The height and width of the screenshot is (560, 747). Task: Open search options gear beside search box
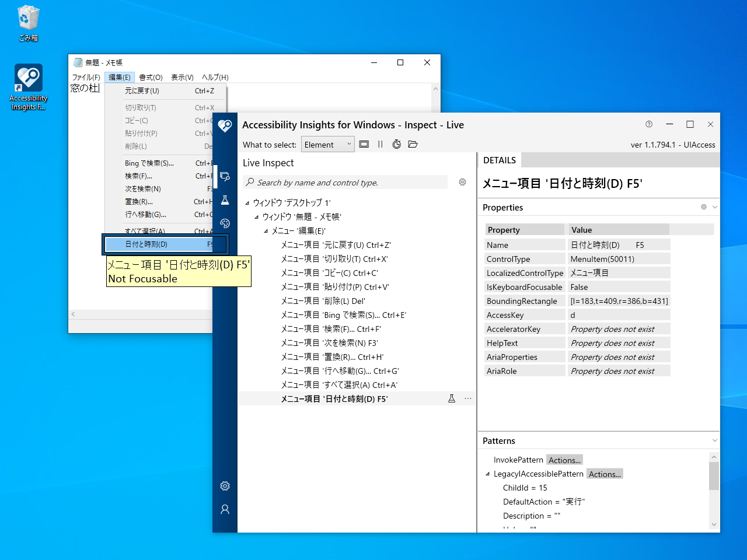pyautogui.click(x=462, y=182)
